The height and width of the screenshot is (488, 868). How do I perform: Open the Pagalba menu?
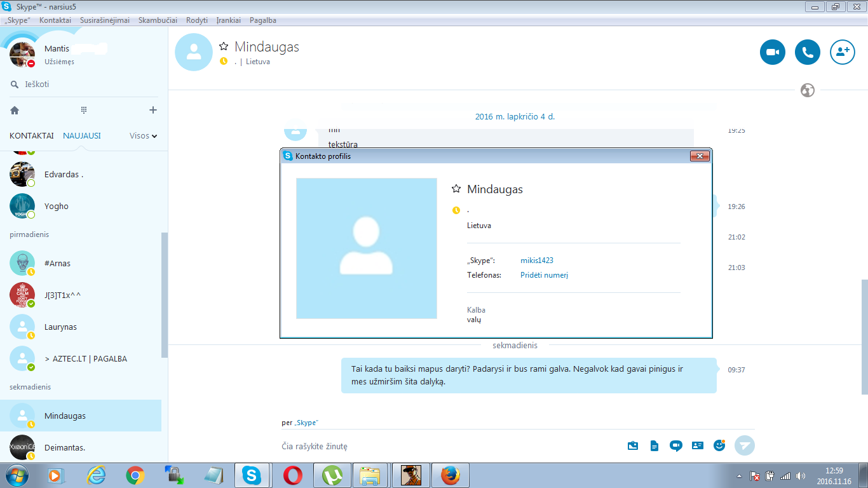click(x=263, y=20)
